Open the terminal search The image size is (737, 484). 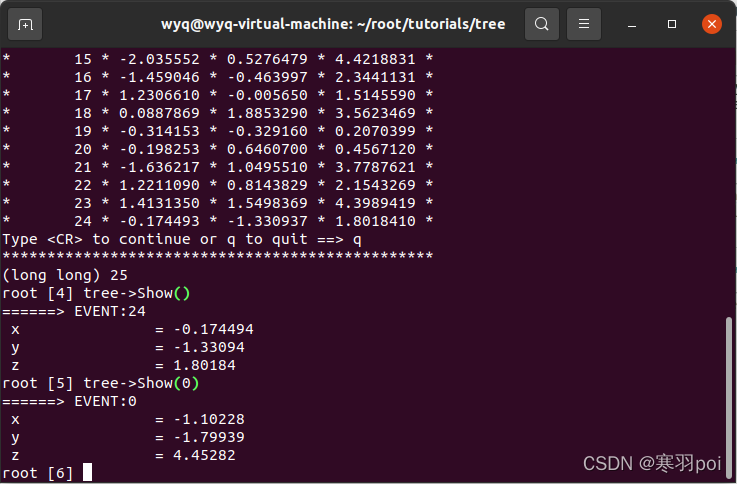541,24
